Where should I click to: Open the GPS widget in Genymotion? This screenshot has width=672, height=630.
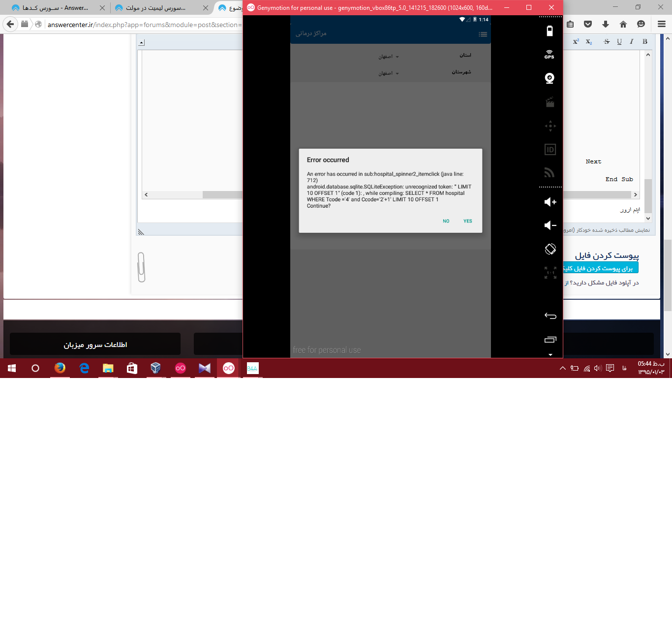[550, 54]
